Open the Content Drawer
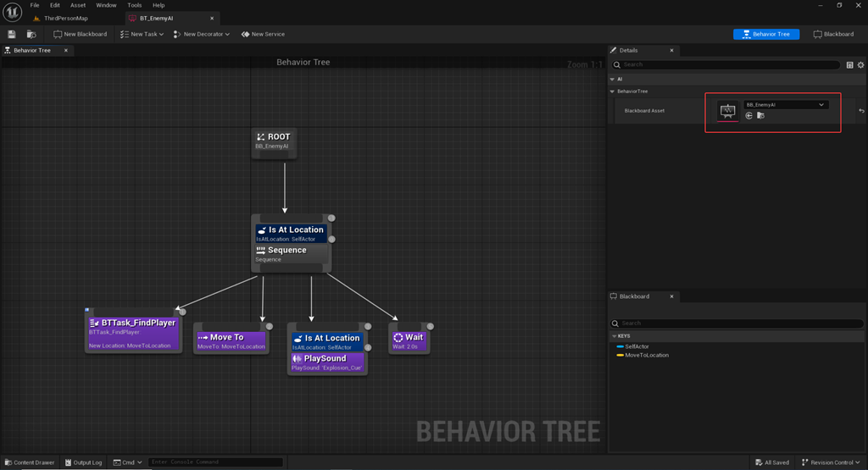Viewport: 868px width, 470px height. click(x=30, y=462)
